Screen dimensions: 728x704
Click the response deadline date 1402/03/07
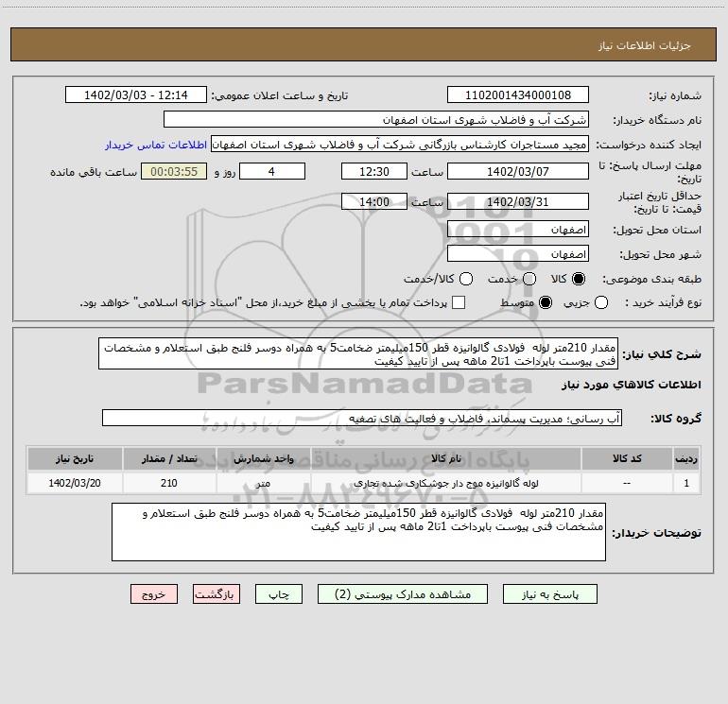(518, 171)
